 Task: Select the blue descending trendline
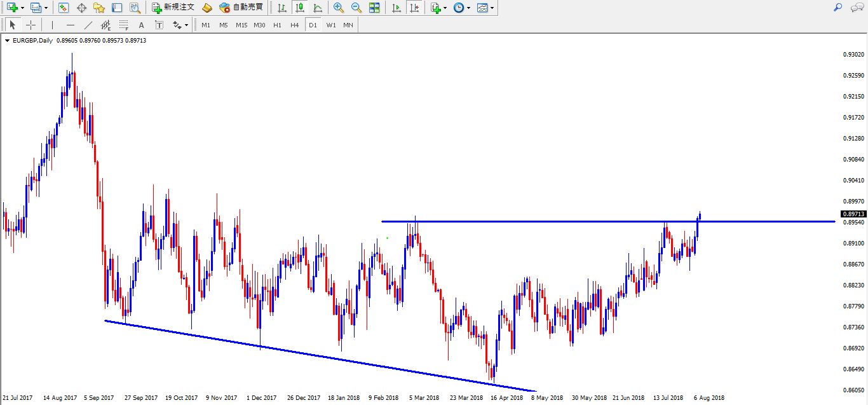click(x=320, y=355)
